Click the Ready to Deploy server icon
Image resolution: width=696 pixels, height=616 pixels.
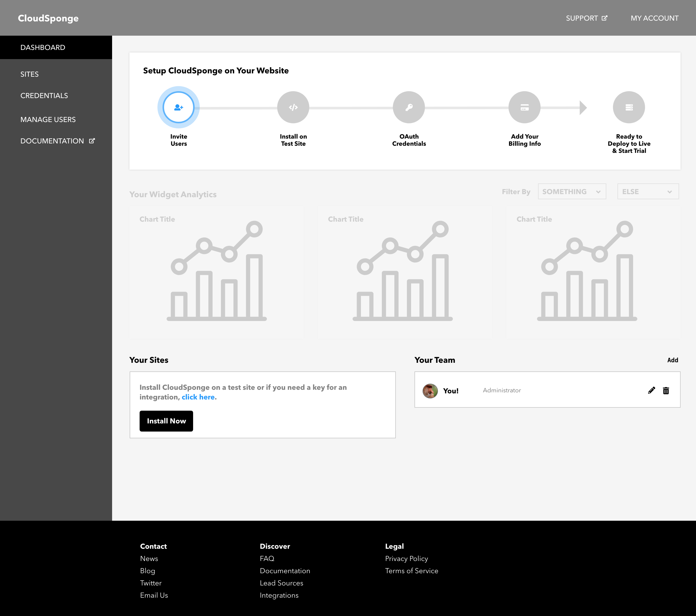click(x=628, y=107)
